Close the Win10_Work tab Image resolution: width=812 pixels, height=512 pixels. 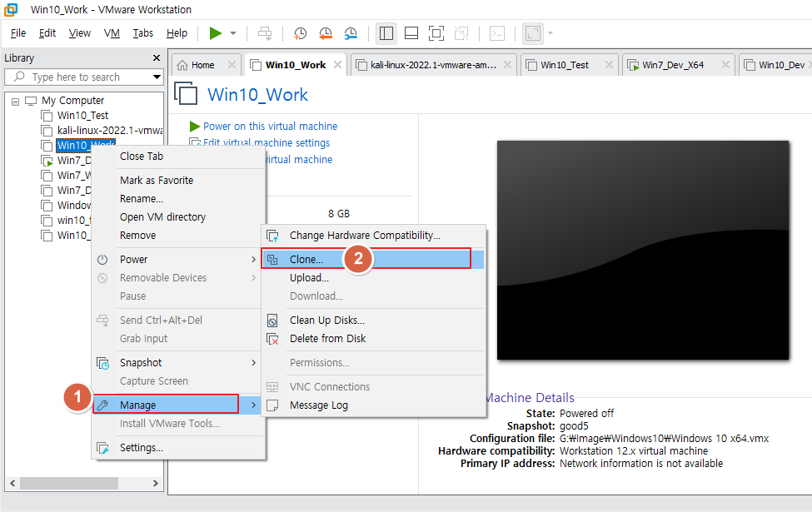337,65
